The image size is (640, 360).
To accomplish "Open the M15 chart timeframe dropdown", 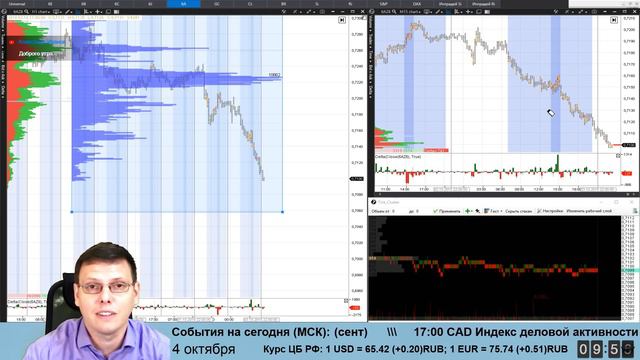I will click(410, 11).
